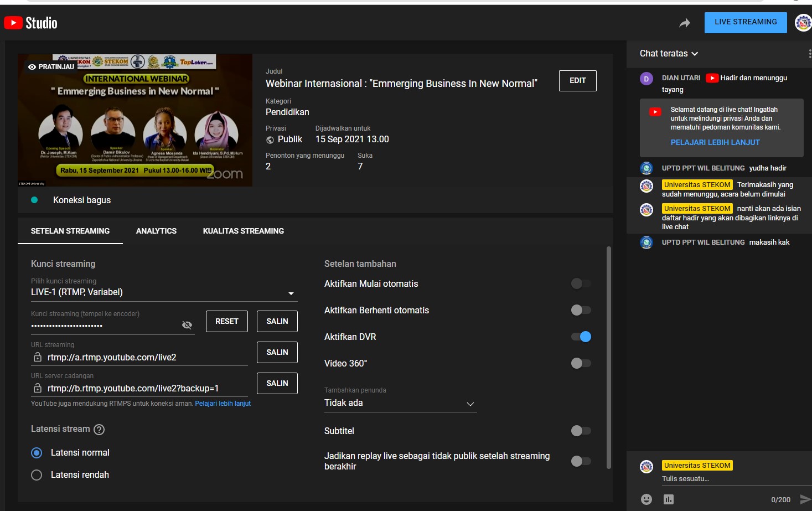Screen dimensions: 812x511
Task: Click lock icon beside backup server URL
Action: tap(38, 388)
